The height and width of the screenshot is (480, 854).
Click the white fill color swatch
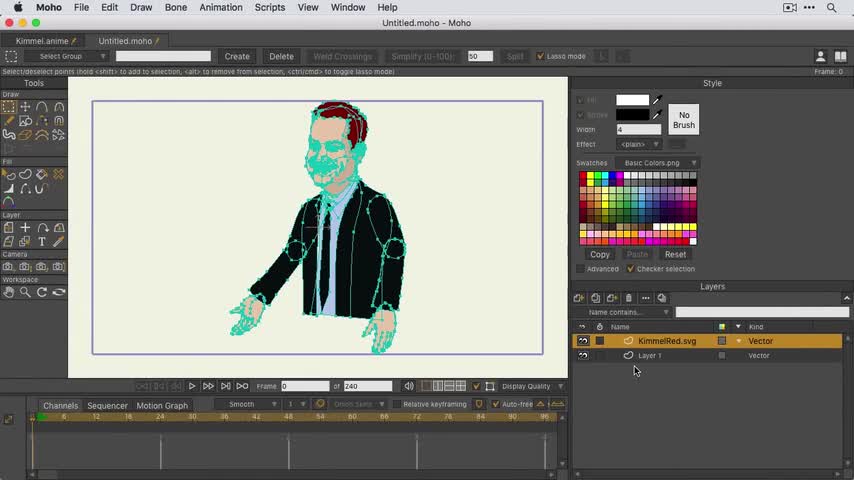pos(632,100)
